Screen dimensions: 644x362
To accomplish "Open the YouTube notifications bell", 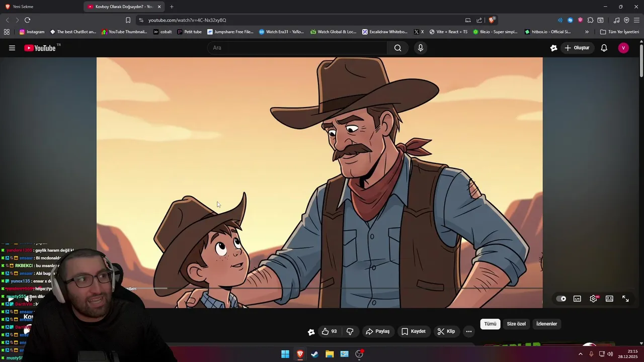I will click(604, 48).
